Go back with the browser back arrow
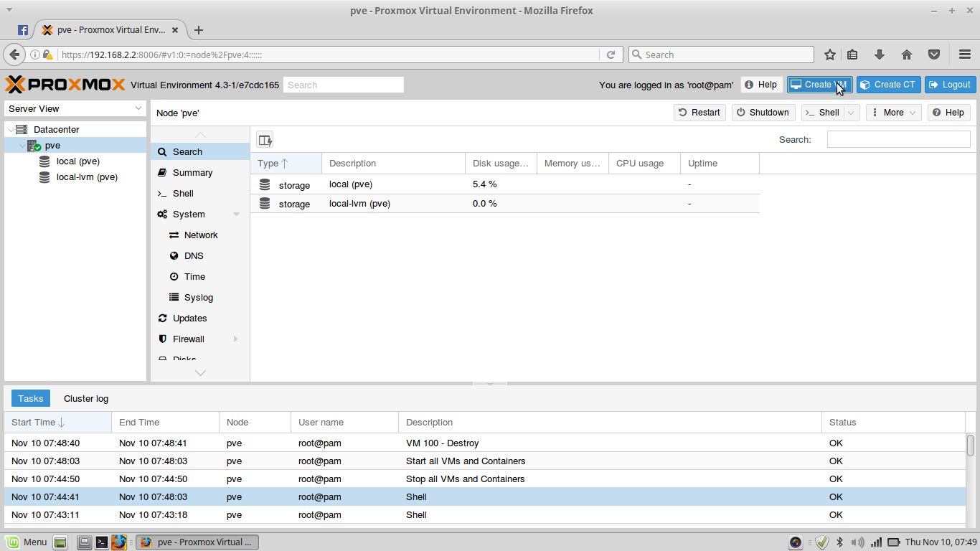Image resolution: width=980 pixels, height=551 pixels. (x=14, y=55)
